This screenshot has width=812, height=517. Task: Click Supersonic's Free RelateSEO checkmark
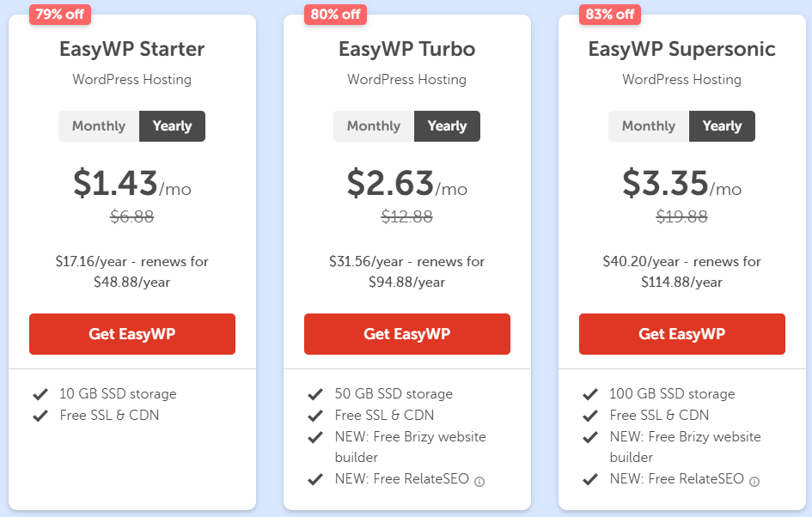(x=589, y=479)
